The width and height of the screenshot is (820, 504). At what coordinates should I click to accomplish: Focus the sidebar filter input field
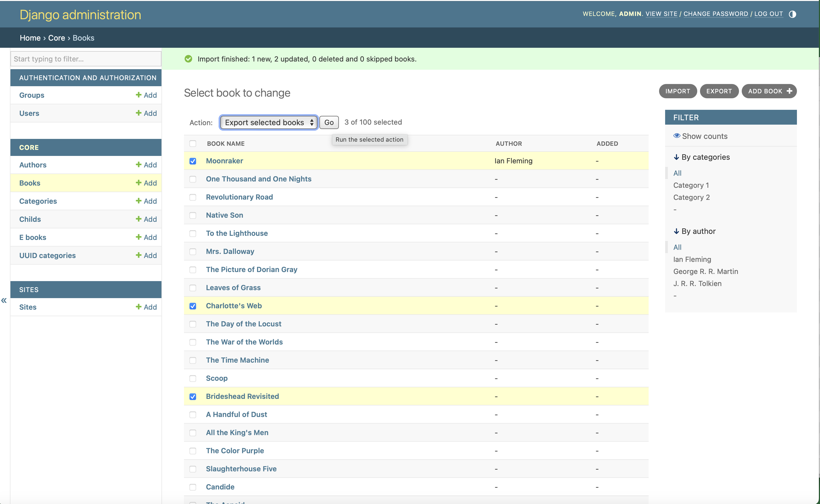(x=86, y=59)
